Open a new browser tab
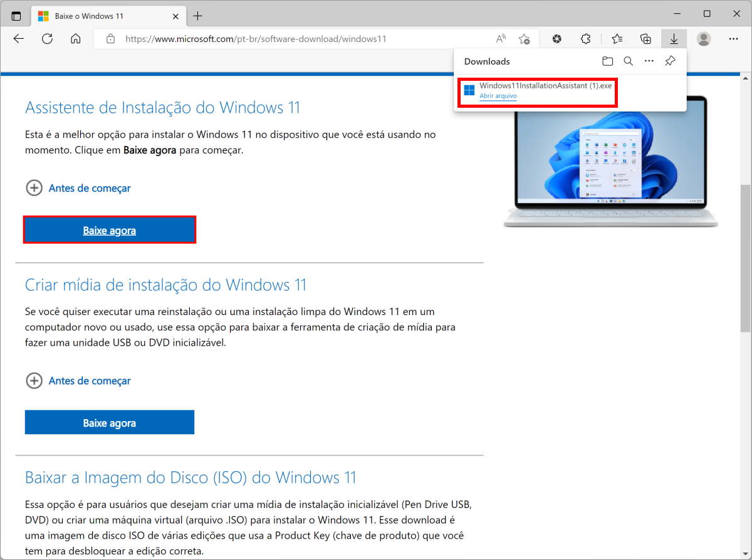 [198, 16]
